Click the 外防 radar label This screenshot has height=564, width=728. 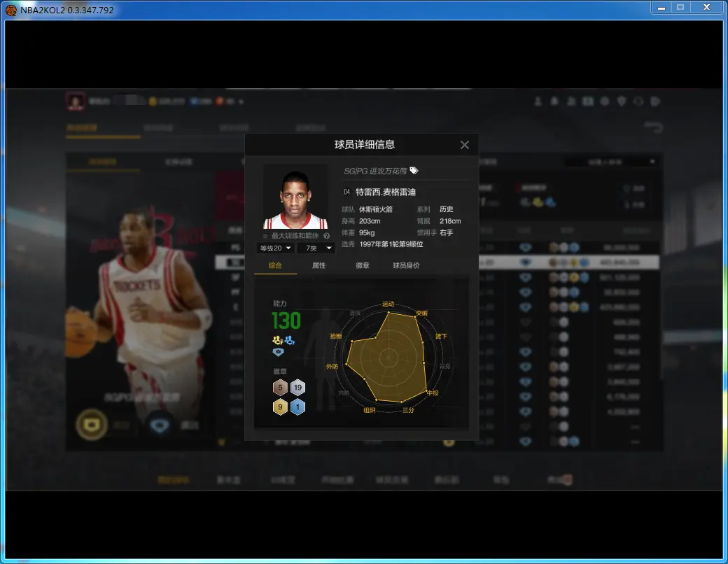332,367
